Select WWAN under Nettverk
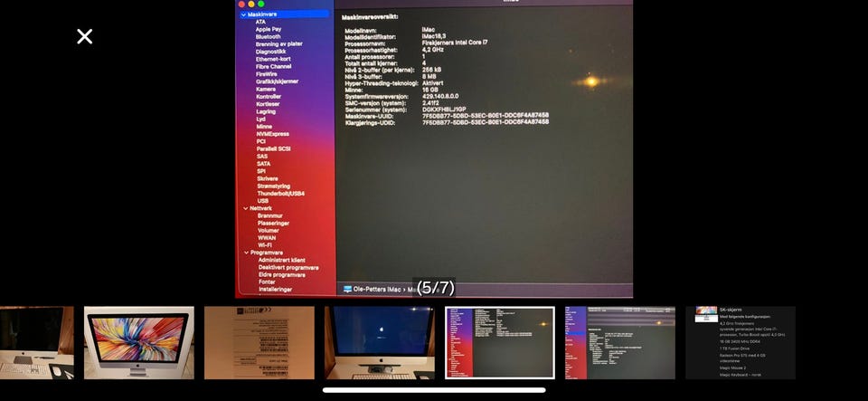The height and width of the screenshot is (401, 868). [267, 237]
